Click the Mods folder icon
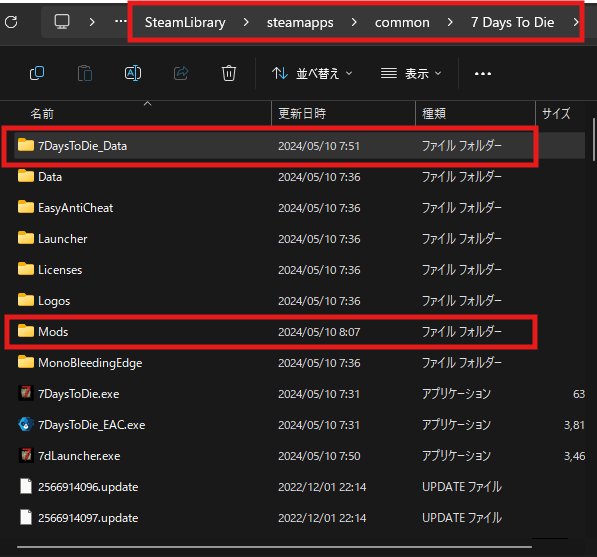This screenshot has height=557, width=597. tap(26, 331)
